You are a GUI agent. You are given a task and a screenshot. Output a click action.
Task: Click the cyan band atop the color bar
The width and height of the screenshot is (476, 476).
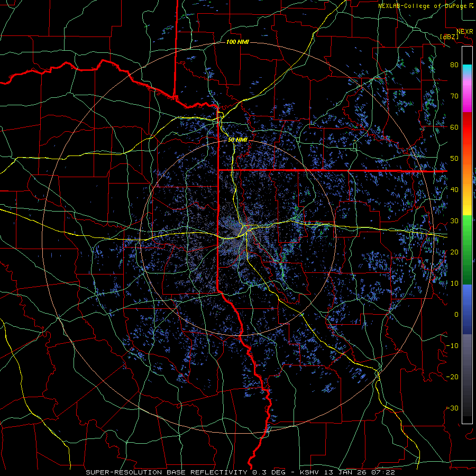[x=467, y=70]
